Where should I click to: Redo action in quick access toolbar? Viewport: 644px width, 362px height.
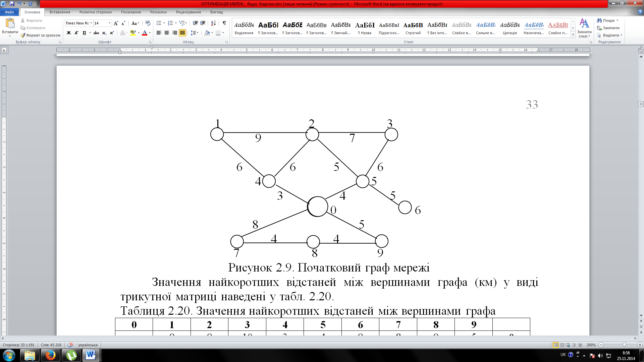click(30, 4)
